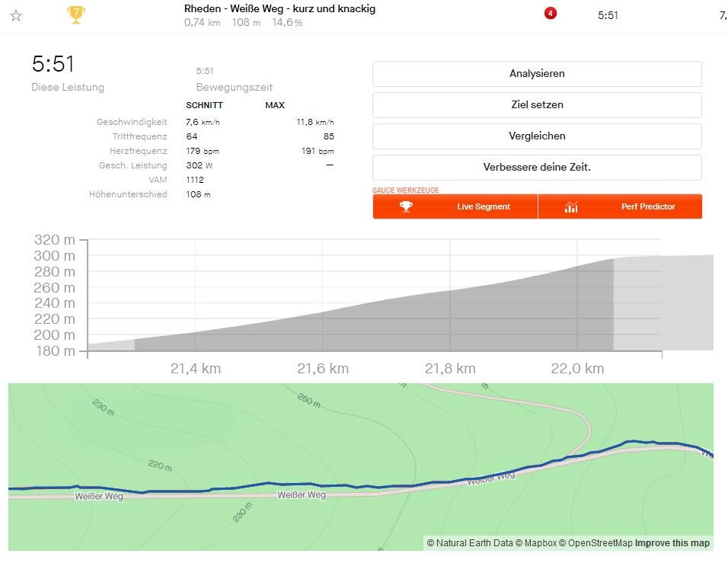The width and height of the screenshot is (728, 563).
Task: Click the Weißer Weg road label on map
Action: [301, 495]
